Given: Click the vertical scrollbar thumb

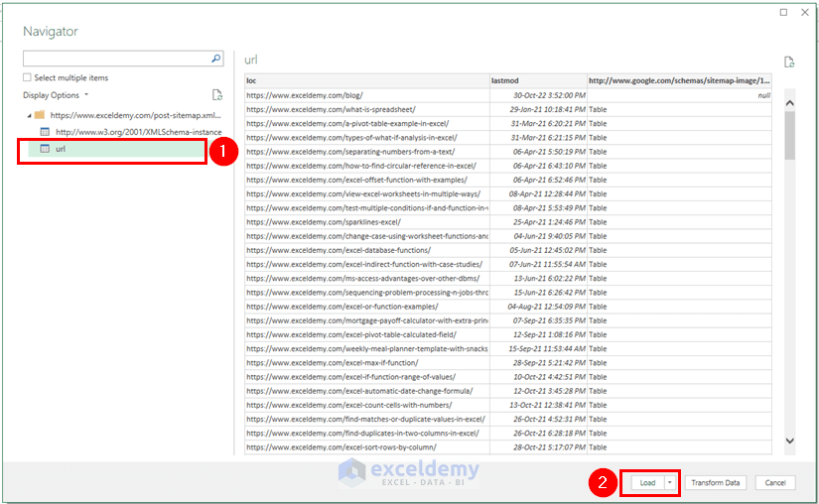Looking at the screenshot, I should pyautogui.click(x=790, y=135).
